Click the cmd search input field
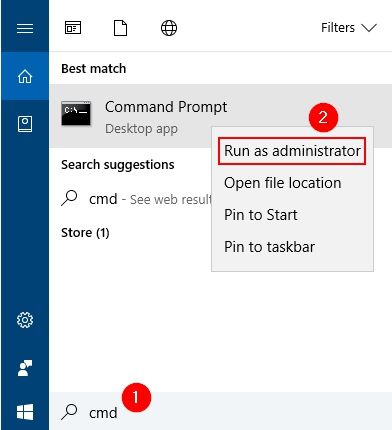The width and height of the screenshot is (392, 430). pos(220,412)
